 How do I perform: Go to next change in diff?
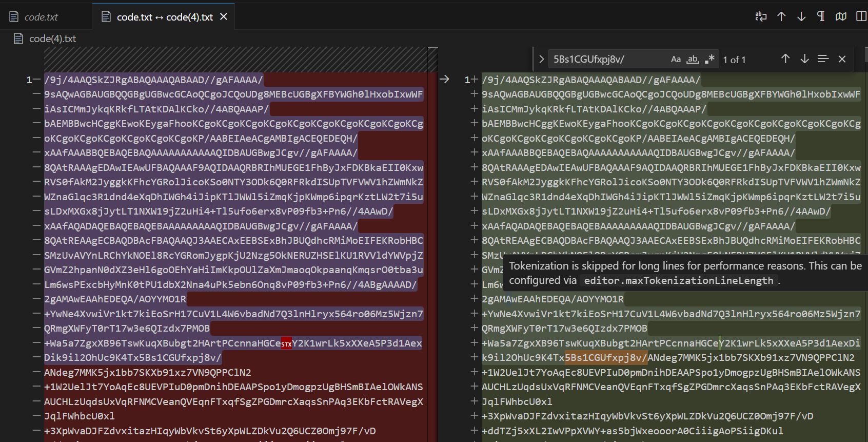[801, 16]
